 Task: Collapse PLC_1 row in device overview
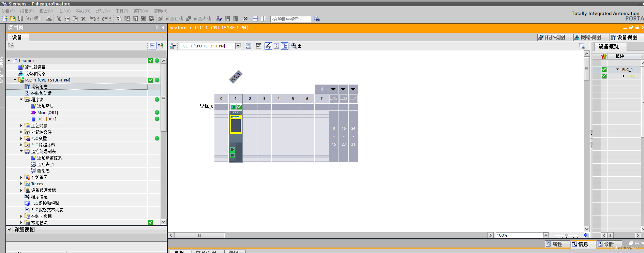pyautogui.click(x=617, y=69)
